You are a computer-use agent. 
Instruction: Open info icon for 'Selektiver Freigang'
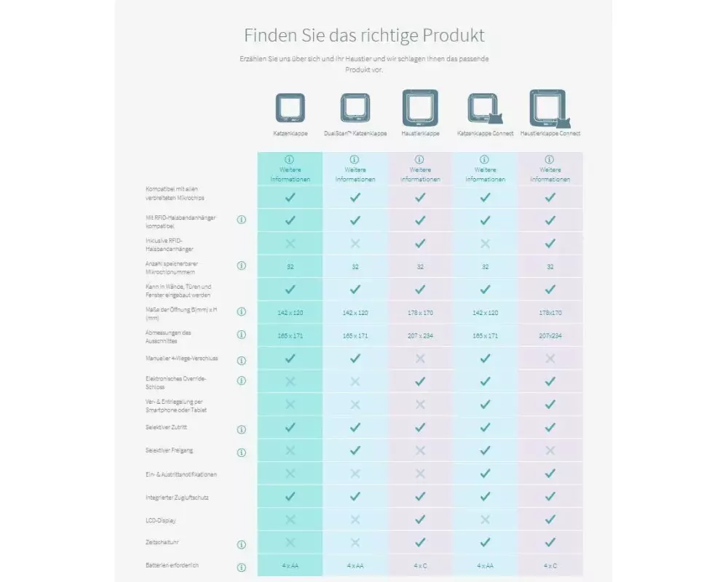242,453
